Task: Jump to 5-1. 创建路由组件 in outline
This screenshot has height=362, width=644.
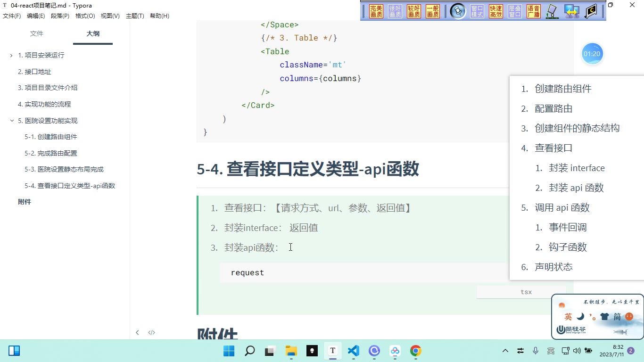Action: 51,137
